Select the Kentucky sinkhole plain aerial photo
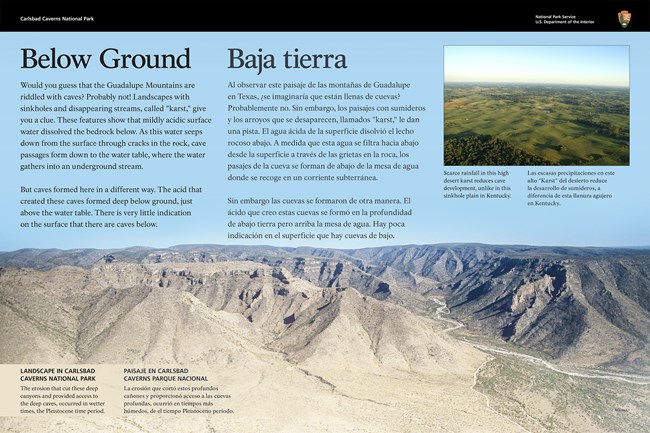The image size is (650, 433). (x=536, y=106)
